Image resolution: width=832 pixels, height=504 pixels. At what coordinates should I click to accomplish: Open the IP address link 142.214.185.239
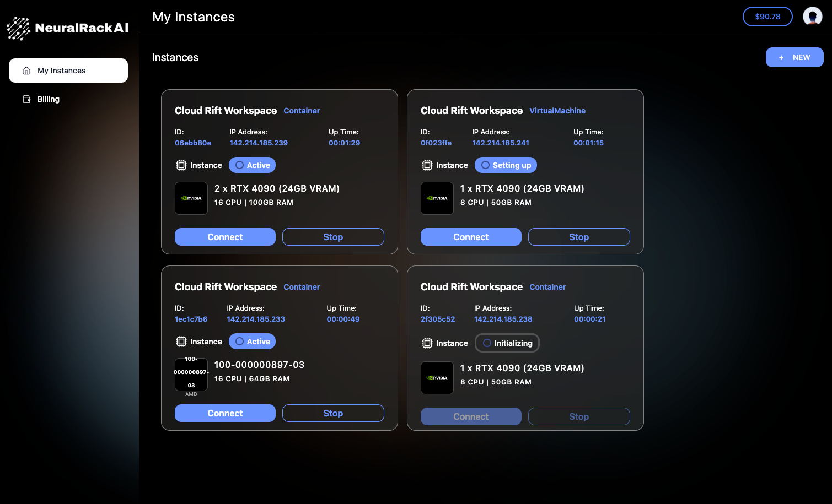pyautogui.click(x=258, y=143)
